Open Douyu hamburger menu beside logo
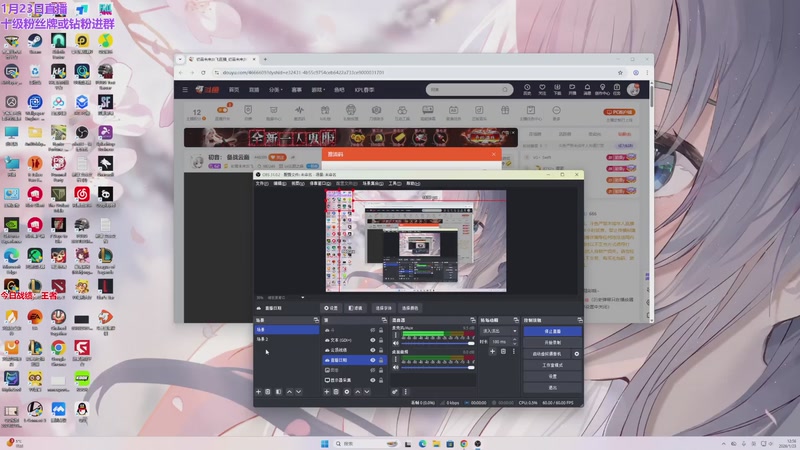800x450 pixels. (185, 90)
